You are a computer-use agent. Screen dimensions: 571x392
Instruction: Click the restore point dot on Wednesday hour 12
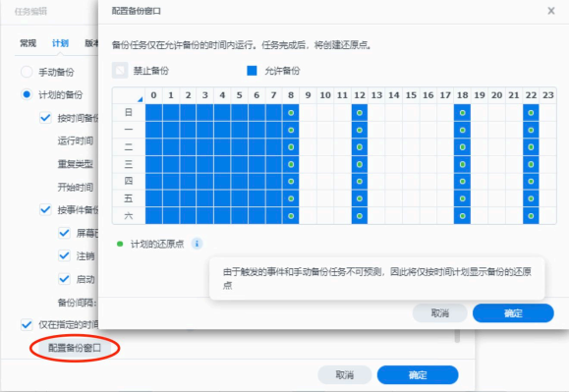coord(360,164)
